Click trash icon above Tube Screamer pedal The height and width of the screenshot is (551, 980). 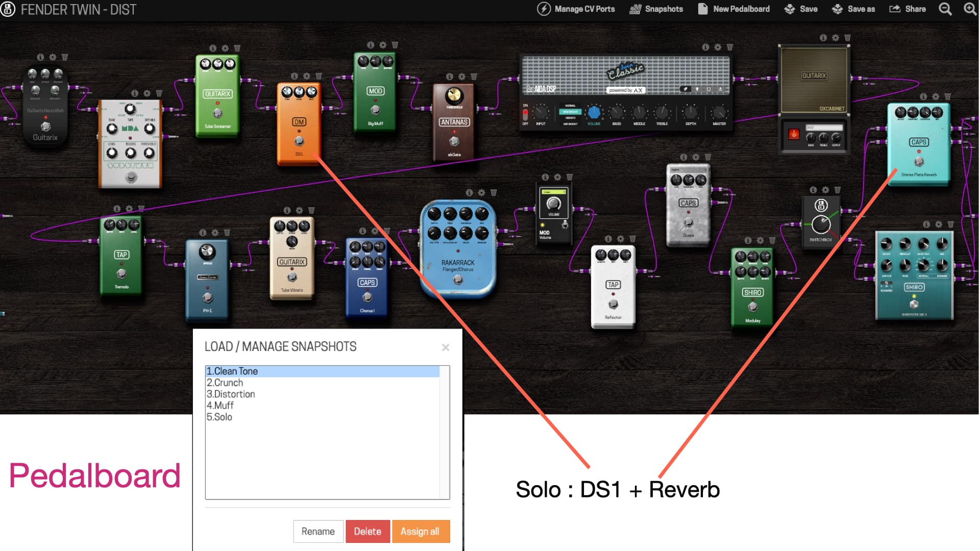pos(237,48)
